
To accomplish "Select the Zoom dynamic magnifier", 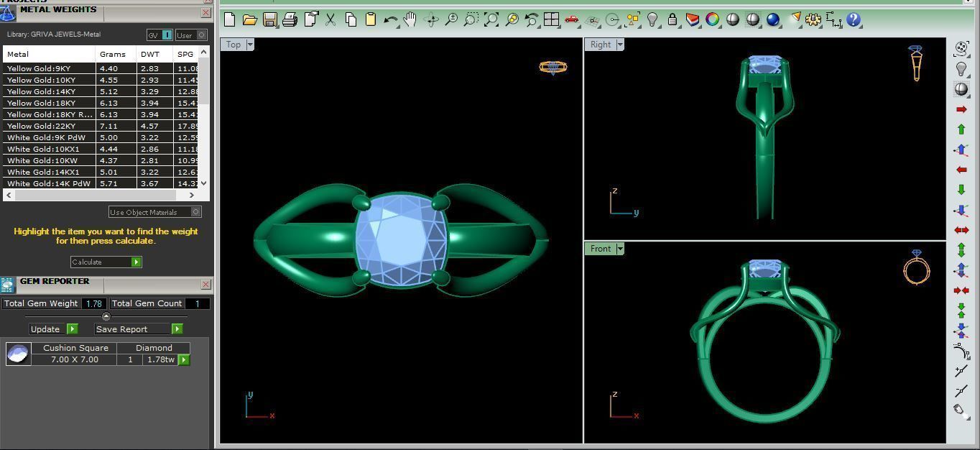I will click(451, 20).
